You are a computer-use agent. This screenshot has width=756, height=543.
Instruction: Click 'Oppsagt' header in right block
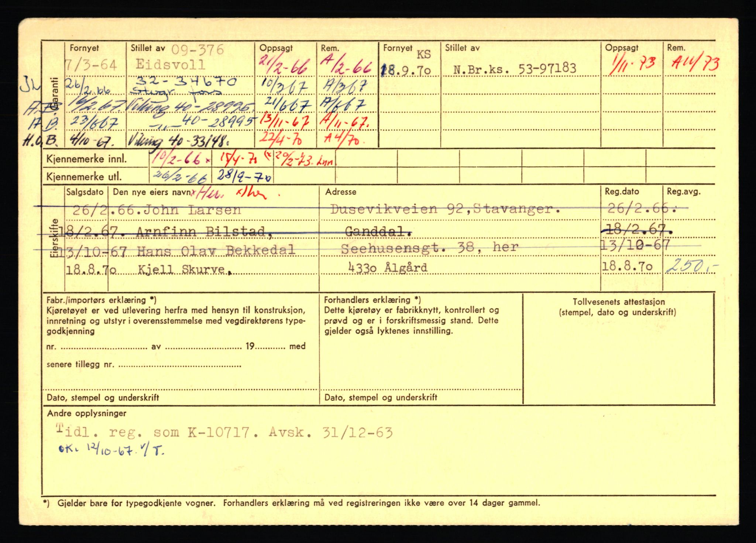point(622,48)
